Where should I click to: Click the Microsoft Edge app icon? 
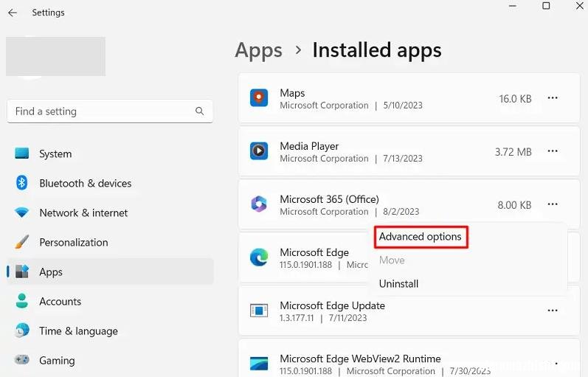[259, 257]
